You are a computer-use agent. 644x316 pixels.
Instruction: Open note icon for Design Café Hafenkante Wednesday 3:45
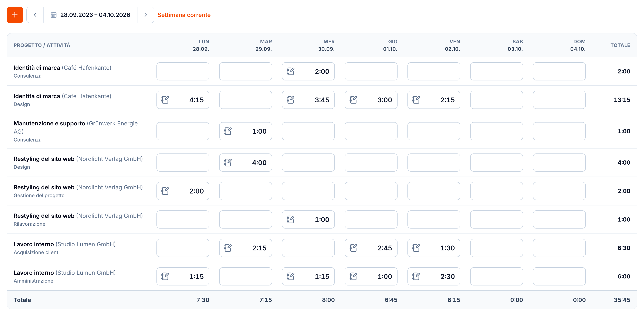coord(290,100)
